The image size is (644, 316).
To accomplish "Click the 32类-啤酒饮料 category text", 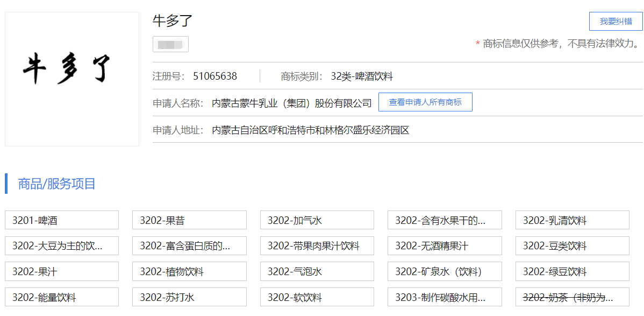I will coord(362,76).
